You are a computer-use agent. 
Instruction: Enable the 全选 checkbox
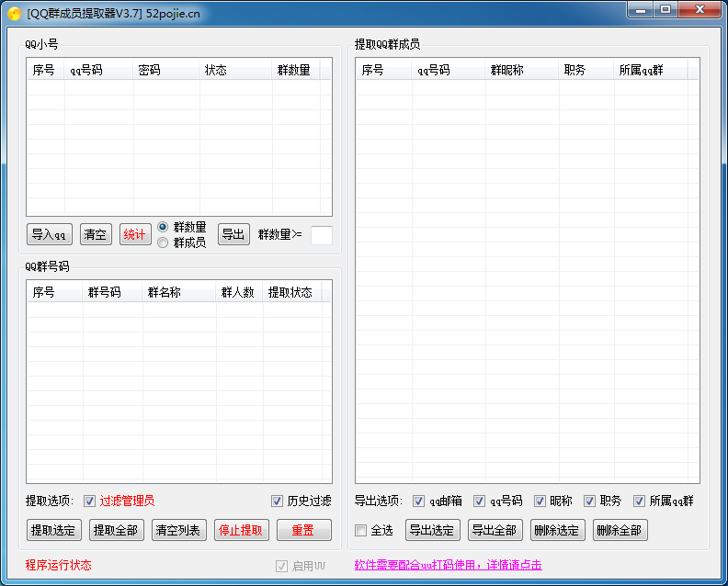tap(361, 530)
